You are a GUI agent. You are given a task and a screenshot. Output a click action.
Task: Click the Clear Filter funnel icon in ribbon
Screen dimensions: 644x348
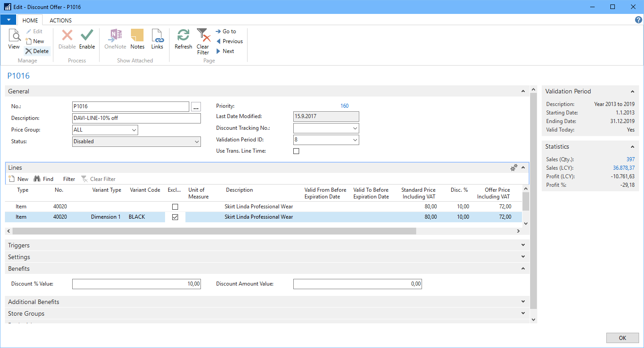click(x=203, y=35)
